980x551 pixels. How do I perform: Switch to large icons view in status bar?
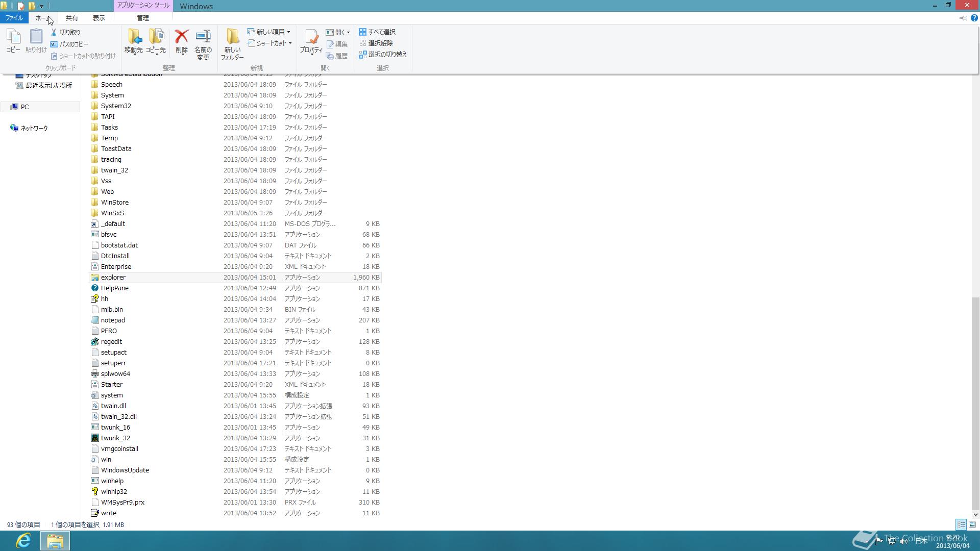(972, 524)
